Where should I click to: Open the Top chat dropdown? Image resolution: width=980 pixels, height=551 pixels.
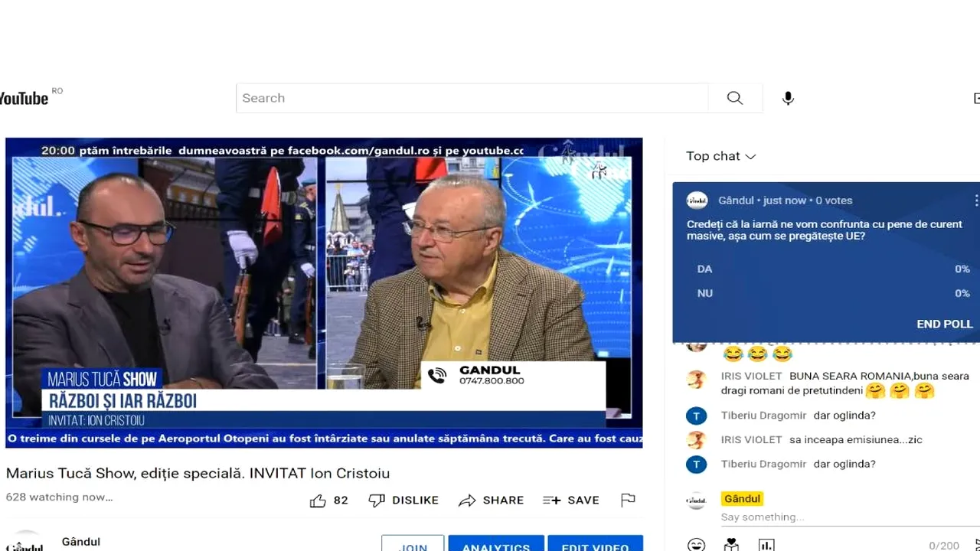point(720,156)
